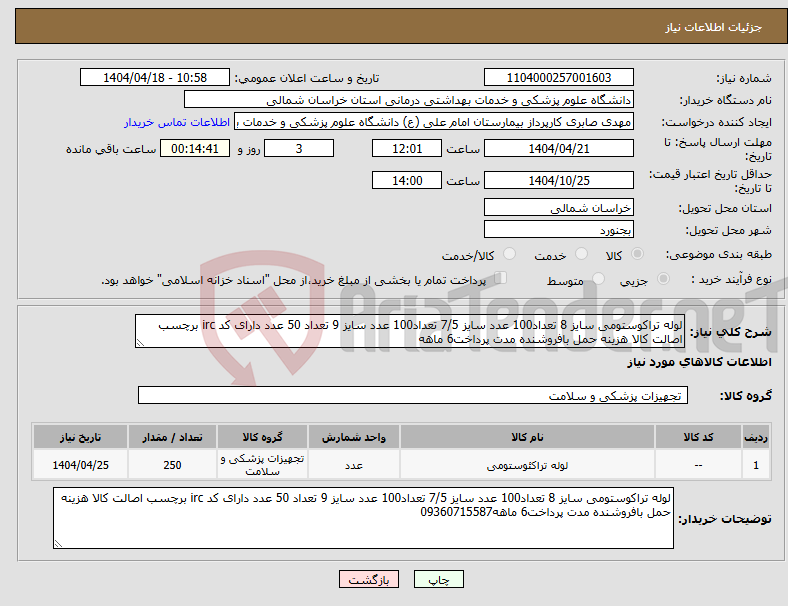
Task: Click the row number cell 1
Action: click(756, 465)
